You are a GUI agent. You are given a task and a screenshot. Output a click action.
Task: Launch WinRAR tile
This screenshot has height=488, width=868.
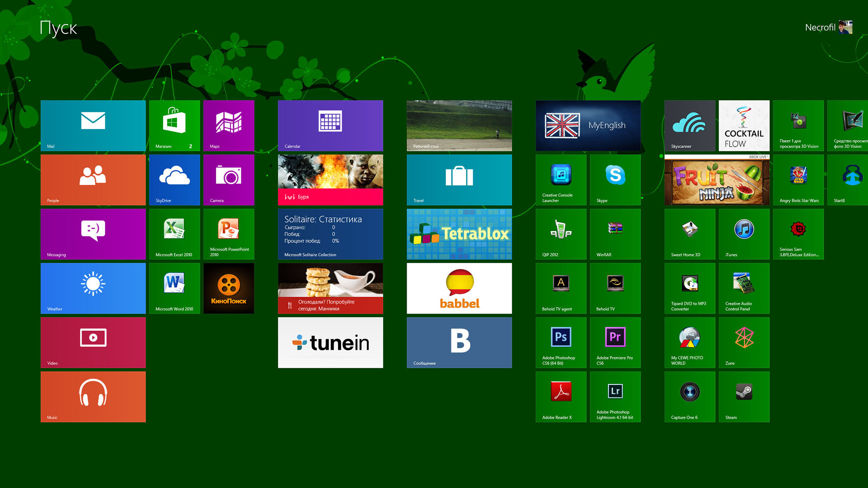[x=615, y=234]
